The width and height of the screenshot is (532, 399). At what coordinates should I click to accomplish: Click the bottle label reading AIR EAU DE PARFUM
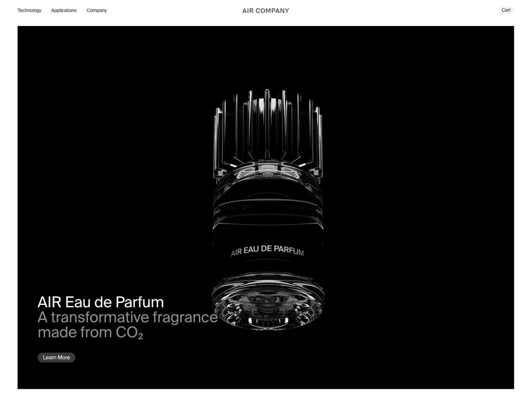pos(267,250)
